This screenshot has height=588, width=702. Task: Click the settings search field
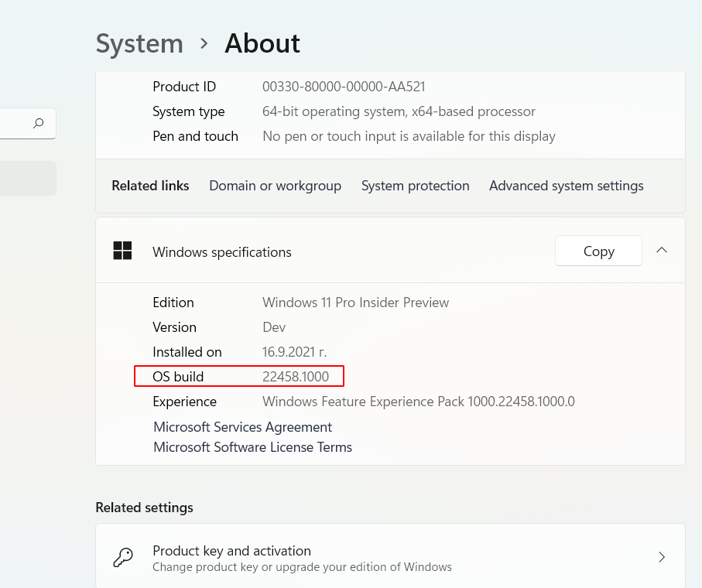28,123
